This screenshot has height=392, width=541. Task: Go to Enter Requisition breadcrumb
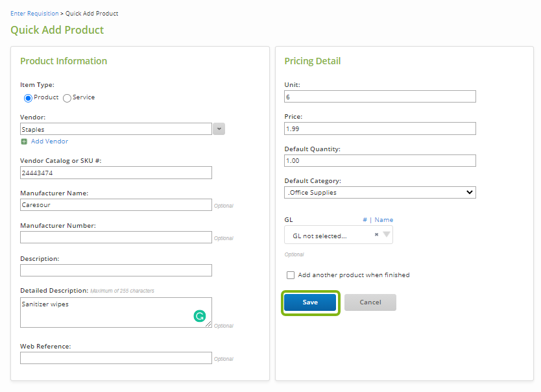coord(34,14)
